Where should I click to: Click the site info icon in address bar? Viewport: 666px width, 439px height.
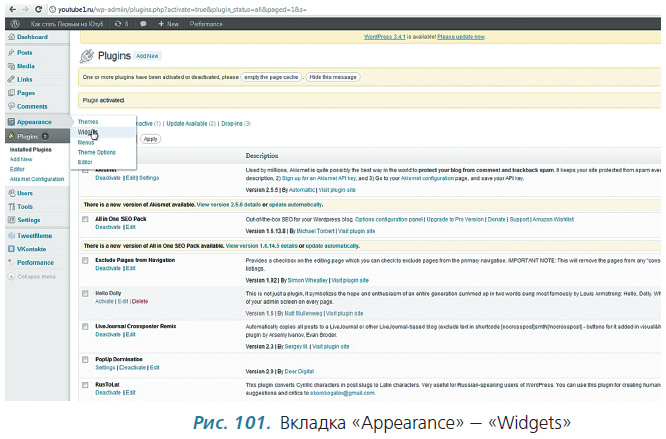(x=52, y=9)
